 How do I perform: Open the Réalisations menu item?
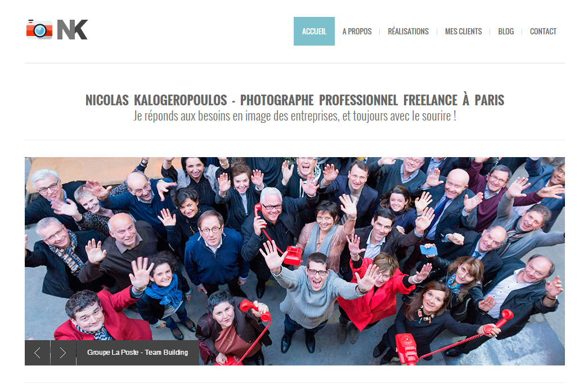pyautogui.click(x=408, y=32)
